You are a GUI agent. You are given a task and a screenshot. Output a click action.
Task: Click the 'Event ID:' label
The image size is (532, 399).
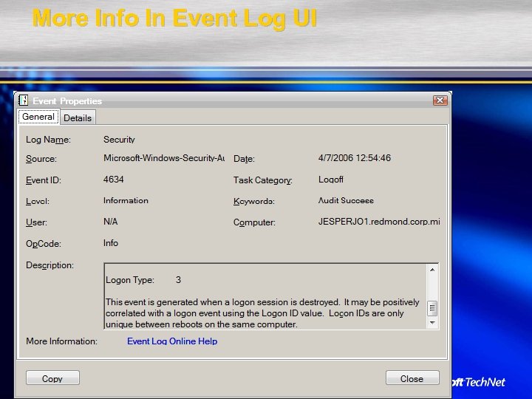[44, 180]
